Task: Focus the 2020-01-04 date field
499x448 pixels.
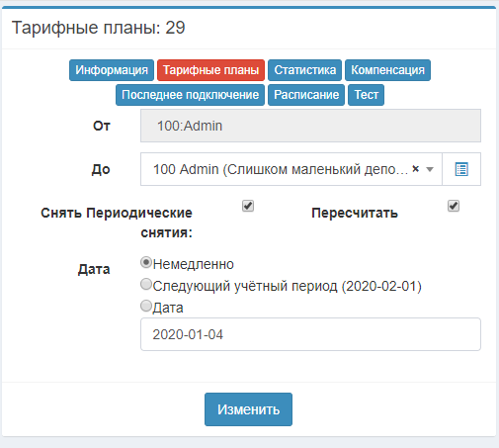Action: (310, 334)
